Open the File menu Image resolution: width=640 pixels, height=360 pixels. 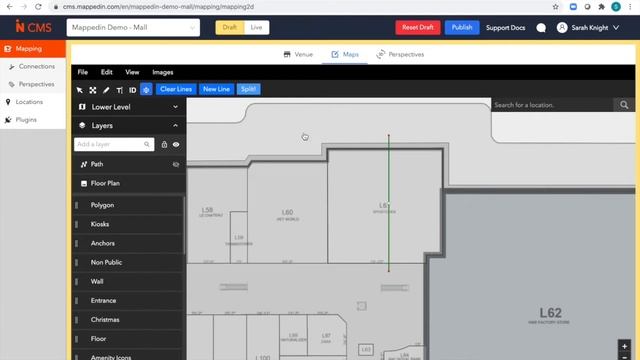[82, 72]
